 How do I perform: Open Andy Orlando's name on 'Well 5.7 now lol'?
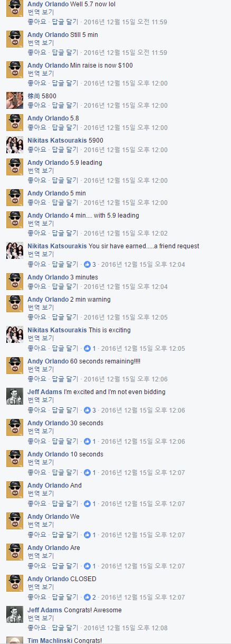(48, 4)
